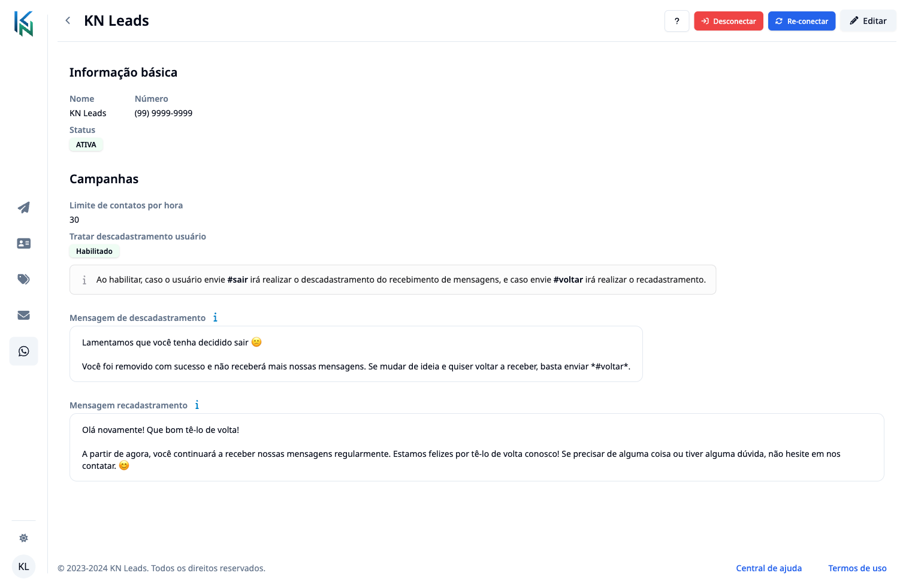Click the back chevron beside KN Leads title
The image size is (906, 588).
click(68, 20)
